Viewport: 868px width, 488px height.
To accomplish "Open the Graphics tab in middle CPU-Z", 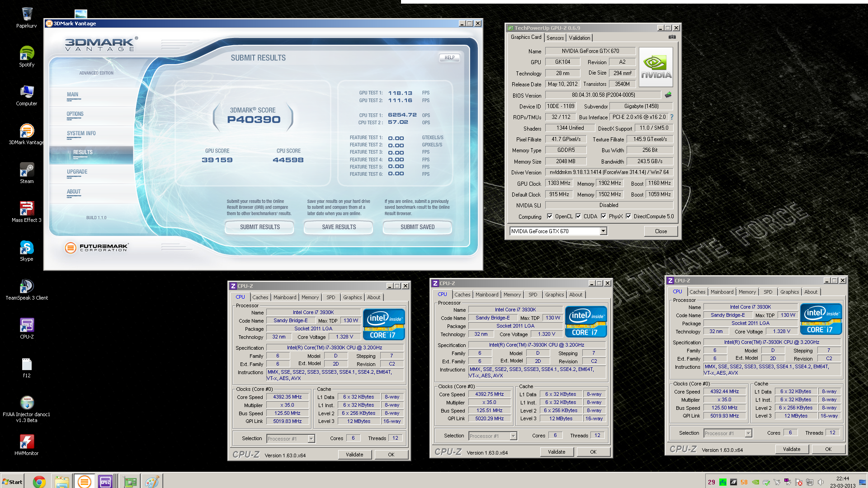I will pos(555,295).
